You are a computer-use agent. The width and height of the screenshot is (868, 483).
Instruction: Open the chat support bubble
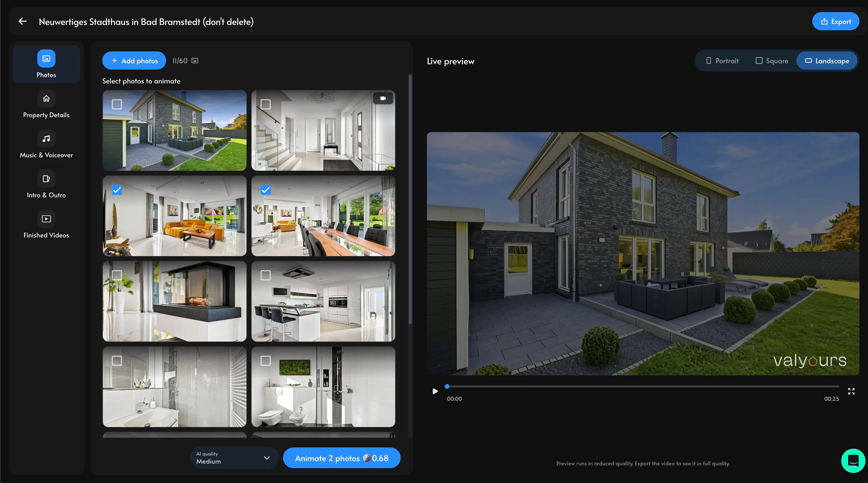(x=853, y=460)
